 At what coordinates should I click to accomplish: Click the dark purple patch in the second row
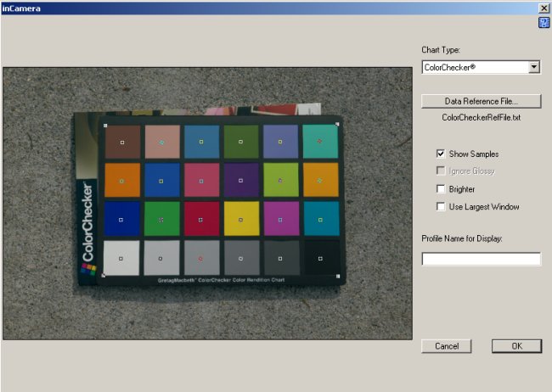click(241, 180)
